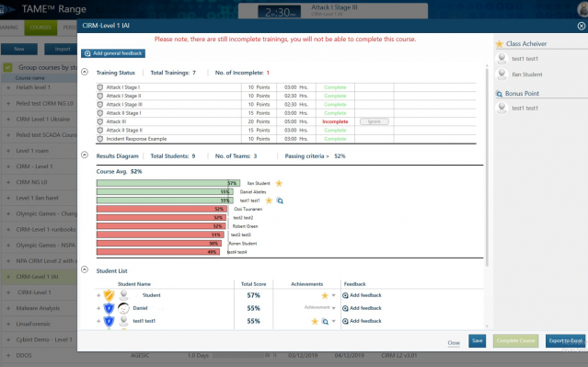Image resolution: width=588 pixels, height=367 pixels.
Task: Expand DDOS course in background list
Action: pos(8,355)
